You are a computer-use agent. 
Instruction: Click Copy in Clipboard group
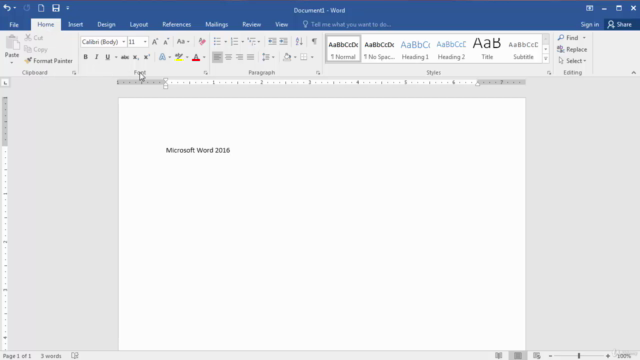(36, 49)
